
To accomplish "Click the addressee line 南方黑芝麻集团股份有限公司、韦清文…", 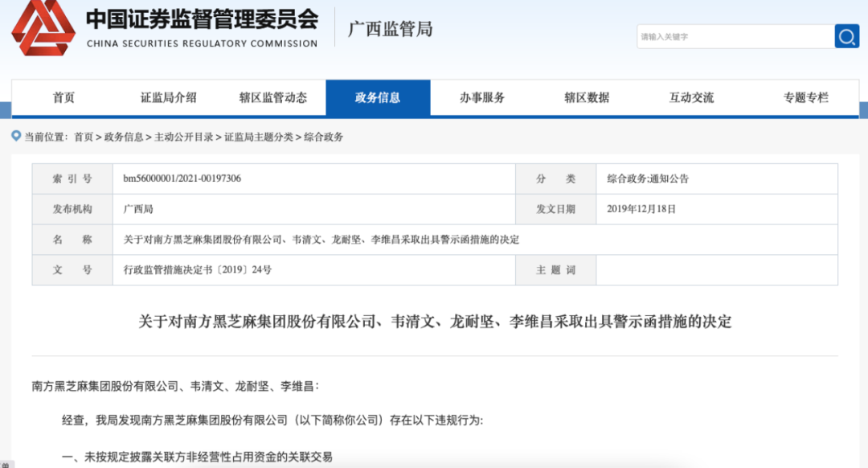I will 175,386.
